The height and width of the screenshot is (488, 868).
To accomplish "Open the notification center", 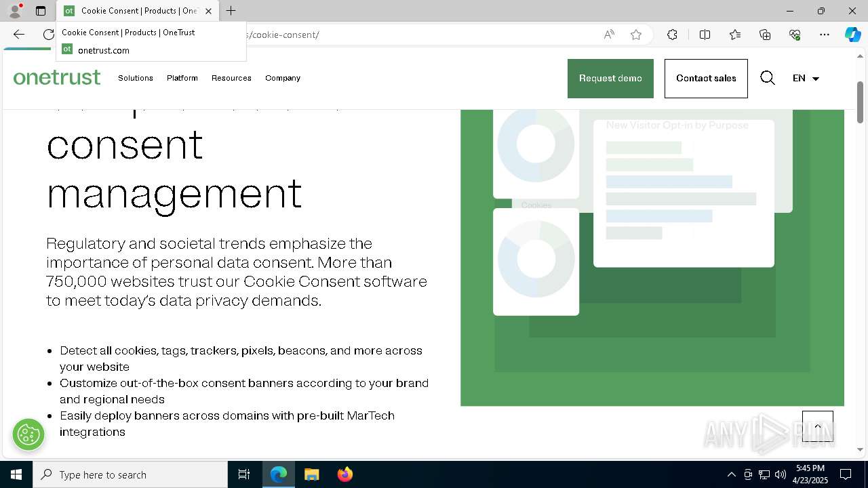I will click(x=846, y=474).
